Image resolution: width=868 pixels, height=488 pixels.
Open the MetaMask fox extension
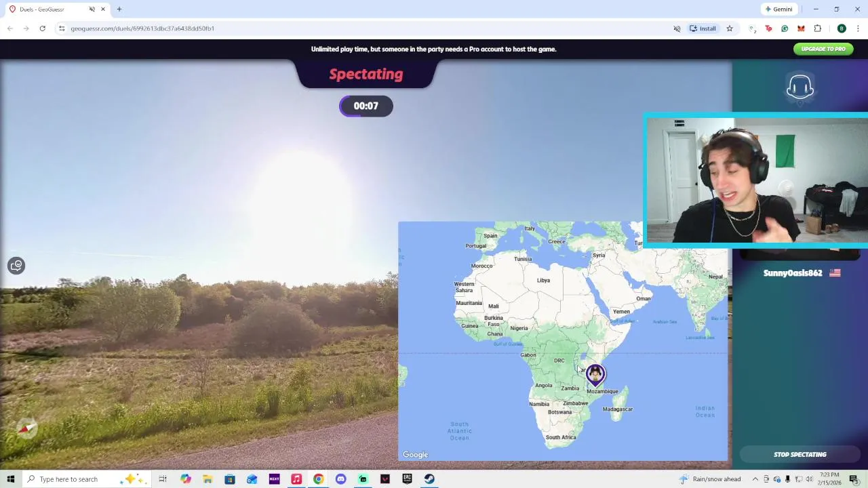click(801, 28)
